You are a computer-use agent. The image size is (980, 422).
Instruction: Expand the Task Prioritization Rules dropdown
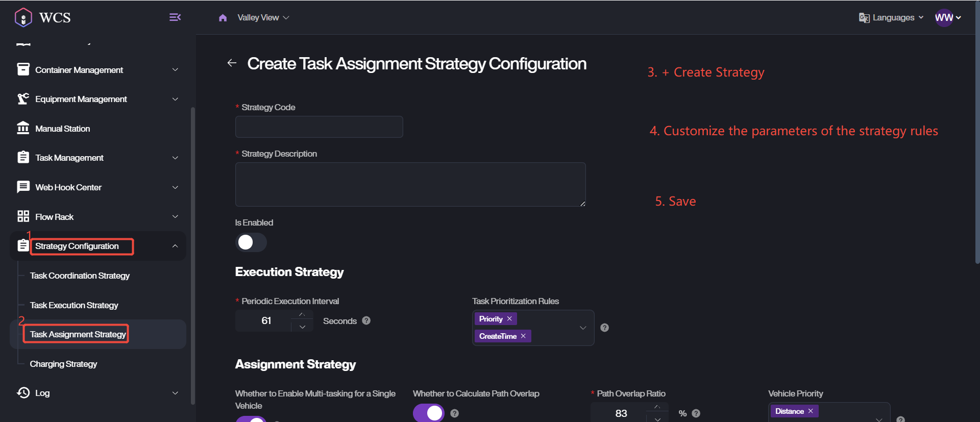[582, 328]
